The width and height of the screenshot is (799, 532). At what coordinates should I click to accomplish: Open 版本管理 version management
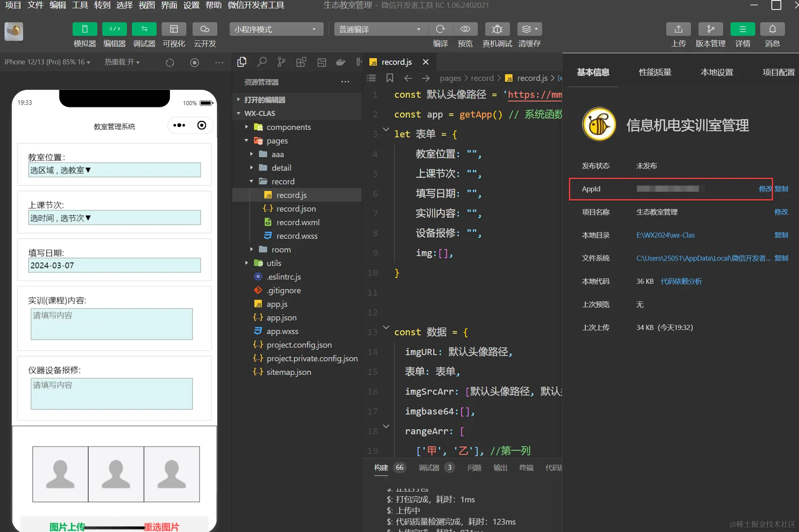pyautogui.click(x=710, y=29)
